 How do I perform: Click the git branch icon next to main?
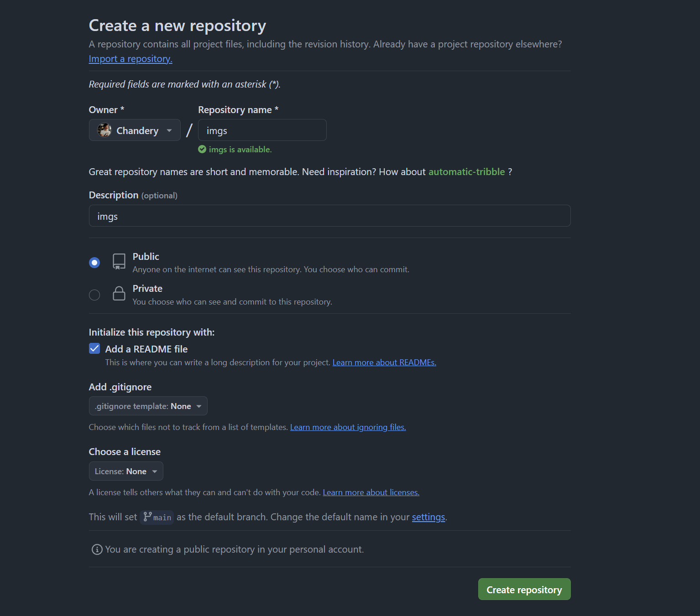(x=147, y=517)
